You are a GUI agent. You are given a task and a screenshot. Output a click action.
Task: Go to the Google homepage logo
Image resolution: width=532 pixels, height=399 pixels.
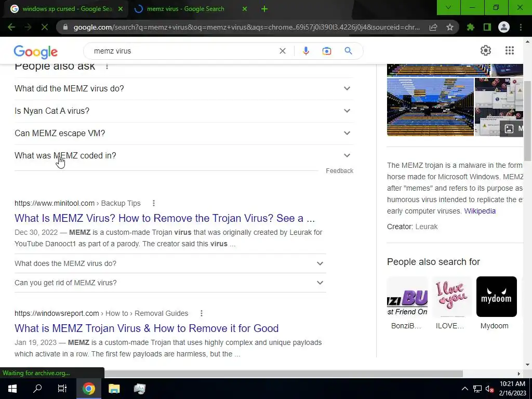point(36,52)
